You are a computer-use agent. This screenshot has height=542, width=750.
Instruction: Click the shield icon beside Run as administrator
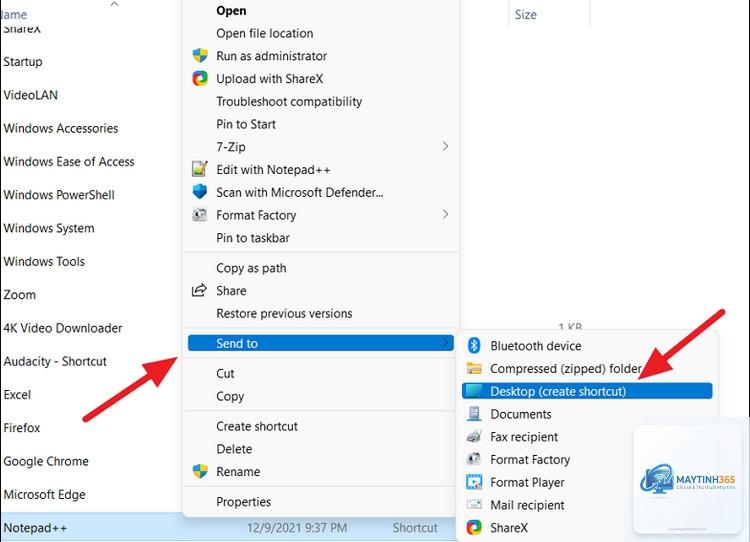tap(200, 55)
